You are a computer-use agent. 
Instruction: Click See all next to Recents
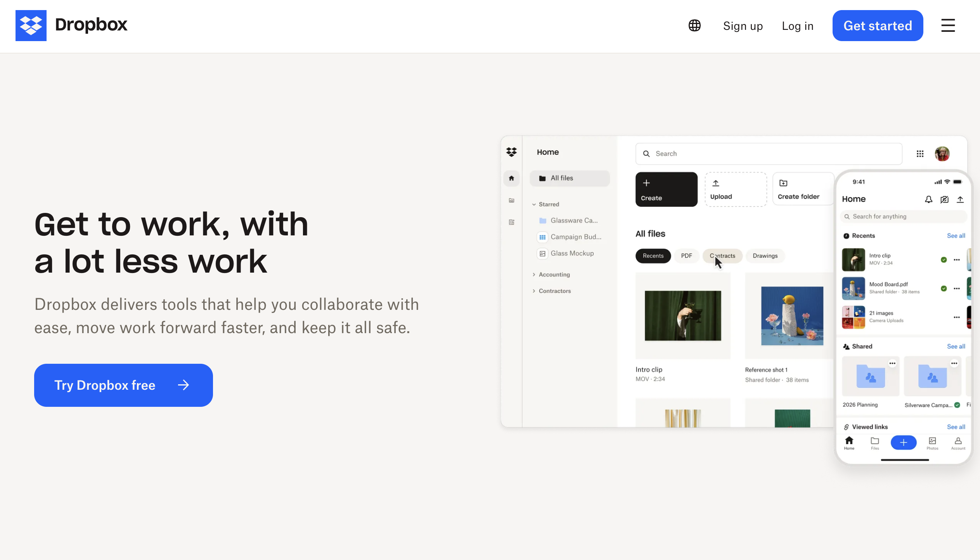(x=956, y=236)
